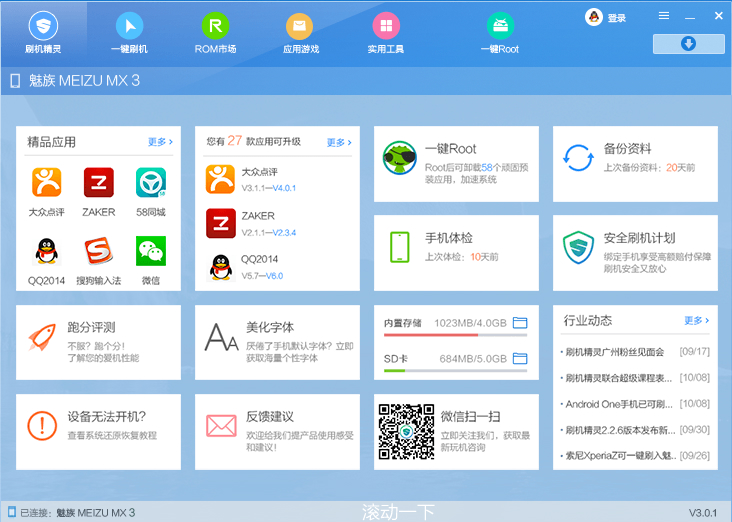Screen dimensions: 732x522
Task: Click the QQ penguin login avatar
Action: pos(594,17)
